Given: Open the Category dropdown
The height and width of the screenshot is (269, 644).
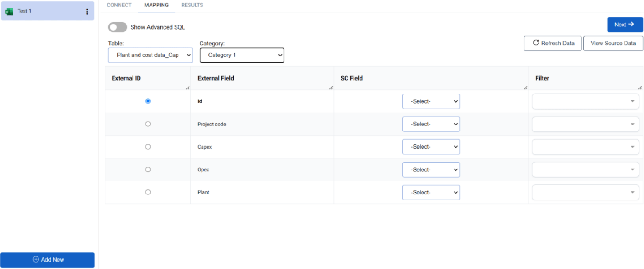Looking at the screenshot, I should click(x=242, y=55).
